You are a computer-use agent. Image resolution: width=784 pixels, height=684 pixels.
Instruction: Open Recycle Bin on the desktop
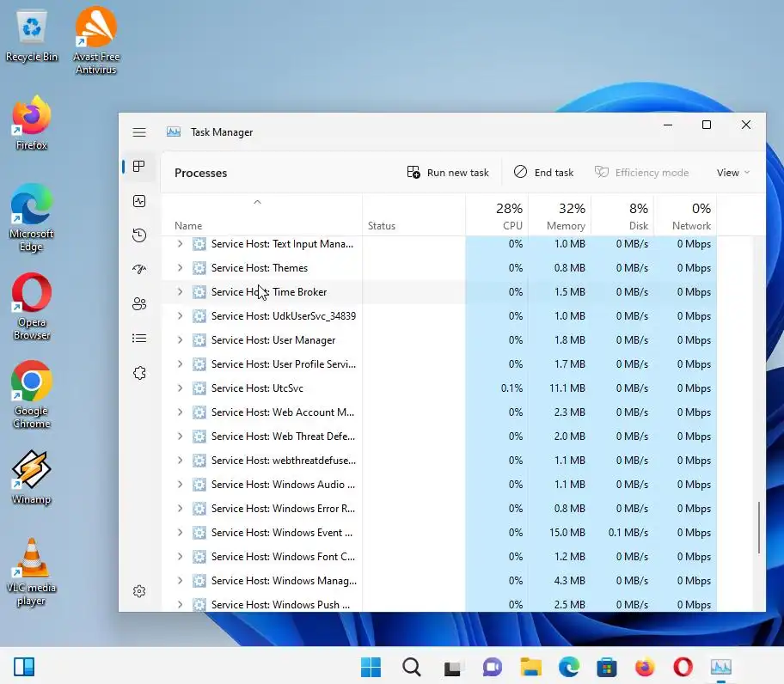32,36
